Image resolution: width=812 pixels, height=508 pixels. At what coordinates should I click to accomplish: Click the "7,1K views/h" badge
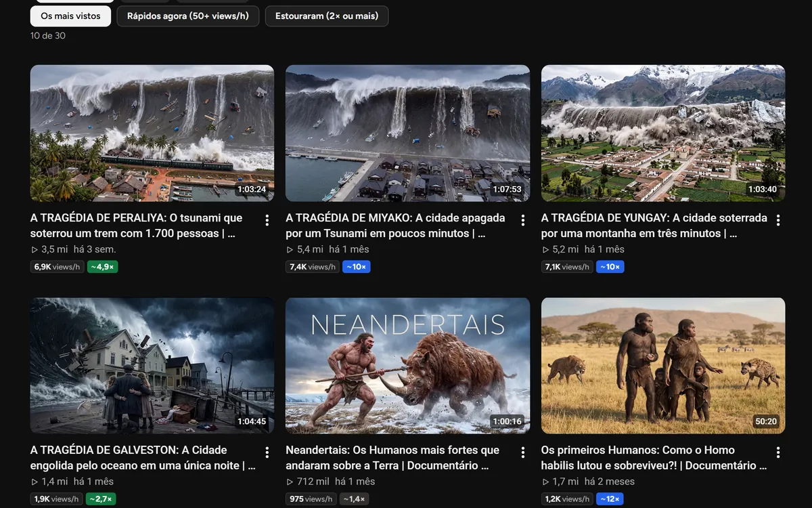(567, 267)
